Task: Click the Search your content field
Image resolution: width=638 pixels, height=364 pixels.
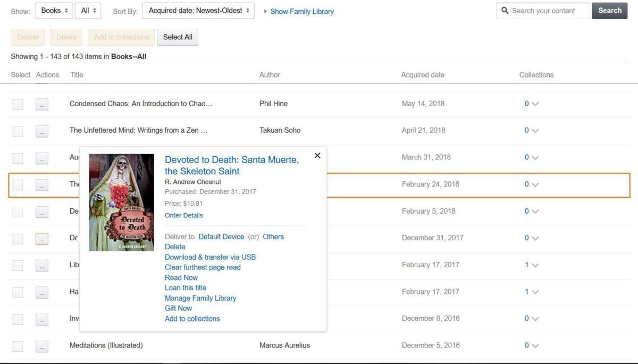Action: point(543,11)
